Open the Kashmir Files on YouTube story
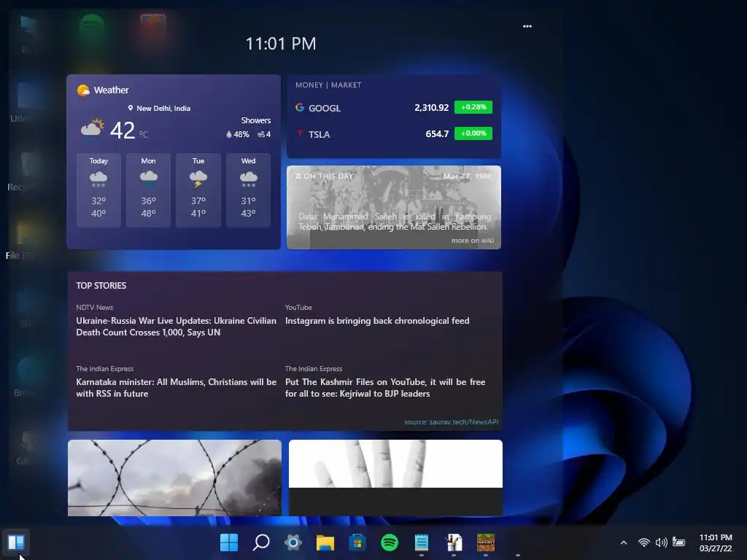This screenshot has width=747, height=560. [385, 388]
